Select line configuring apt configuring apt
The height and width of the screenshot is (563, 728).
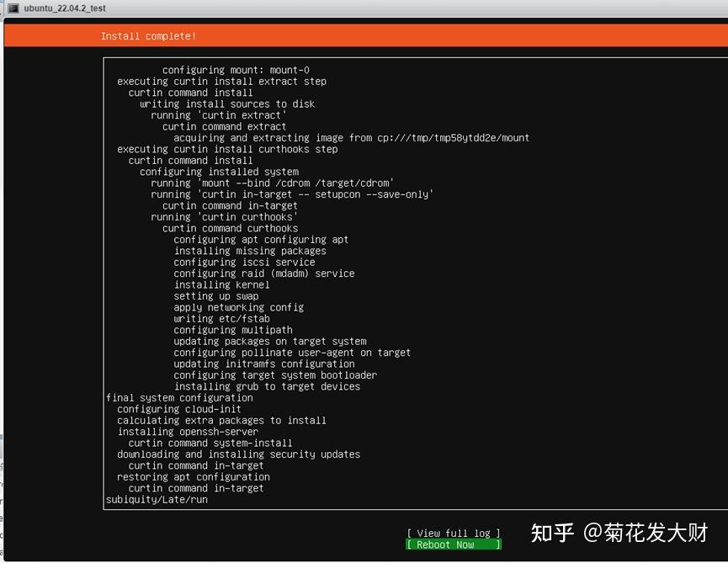(x=261, y=240)
